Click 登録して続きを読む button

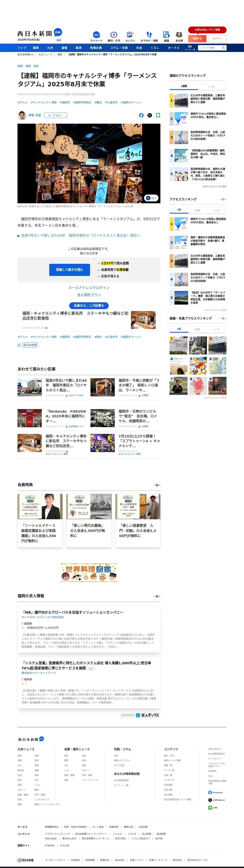(x=70, y=269)
